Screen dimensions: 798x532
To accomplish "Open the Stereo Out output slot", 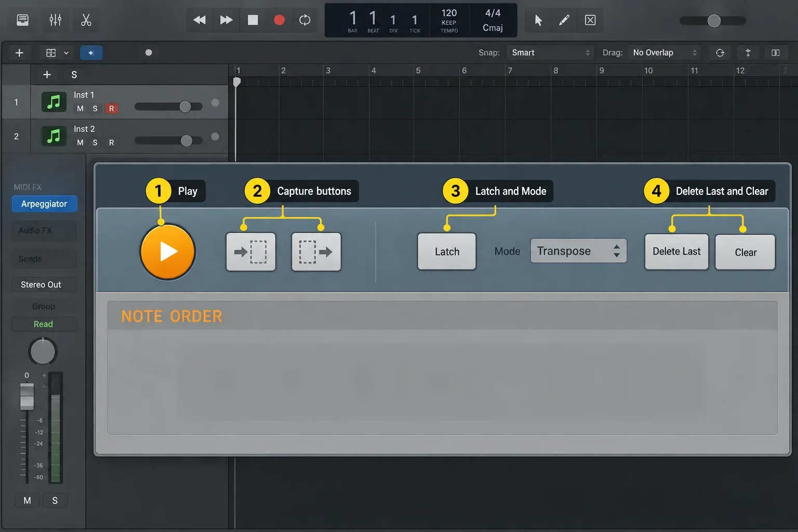I will coord(44,285).
